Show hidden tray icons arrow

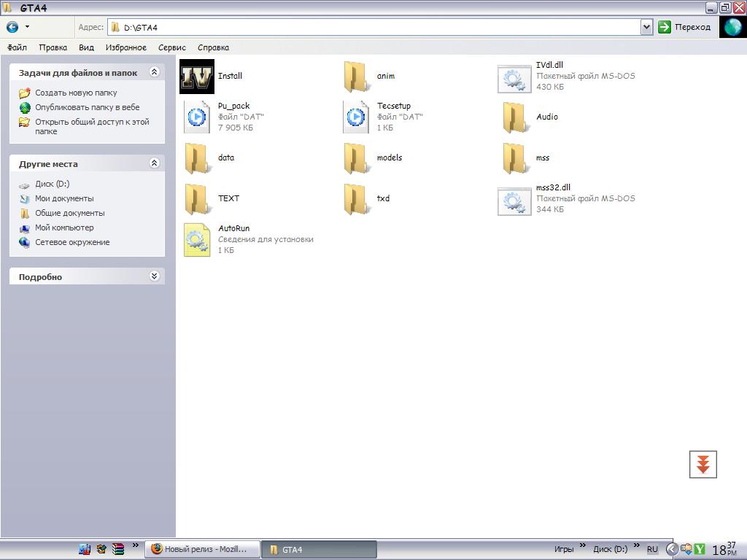pos(672,550)
